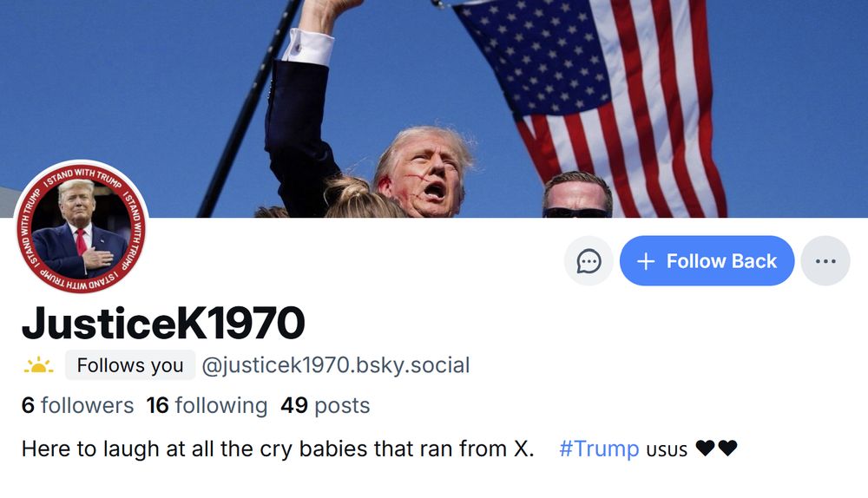Open the 6 followers list
Image resolution: width=868 pixels, height=498 pixels.
coord(77,405)
